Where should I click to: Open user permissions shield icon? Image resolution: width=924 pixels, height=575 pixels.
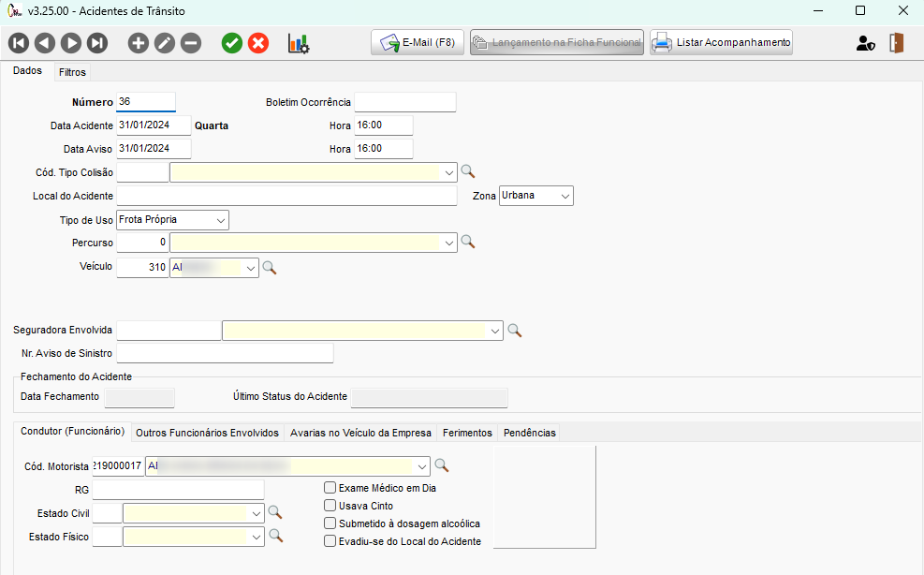click(x=865, y=43)
